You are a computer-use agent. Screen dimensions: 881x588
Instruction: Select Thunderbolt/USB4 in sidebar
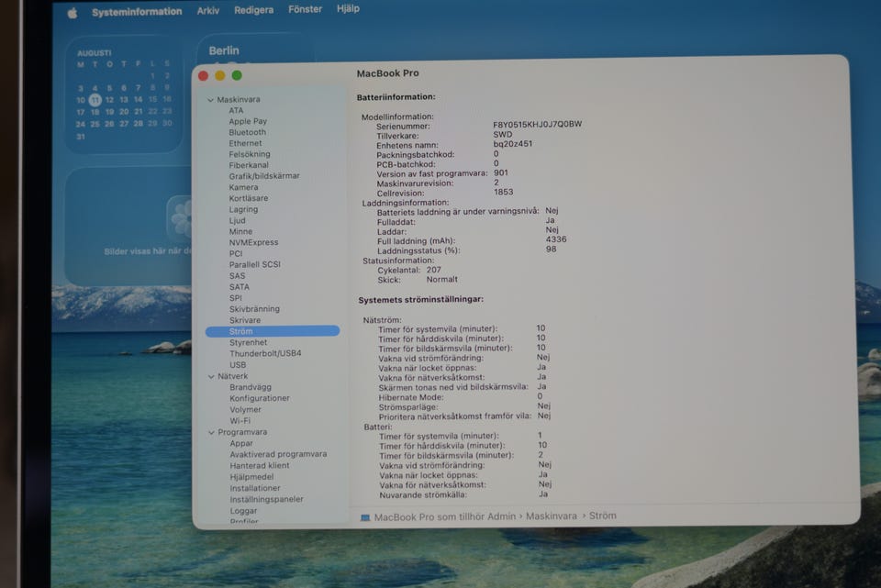[265, 353]
